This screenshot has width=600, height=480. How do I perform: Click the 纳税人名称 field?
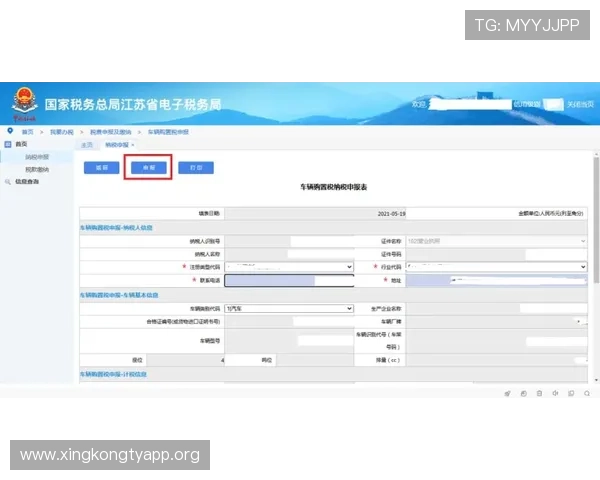[x=289, y=254]
